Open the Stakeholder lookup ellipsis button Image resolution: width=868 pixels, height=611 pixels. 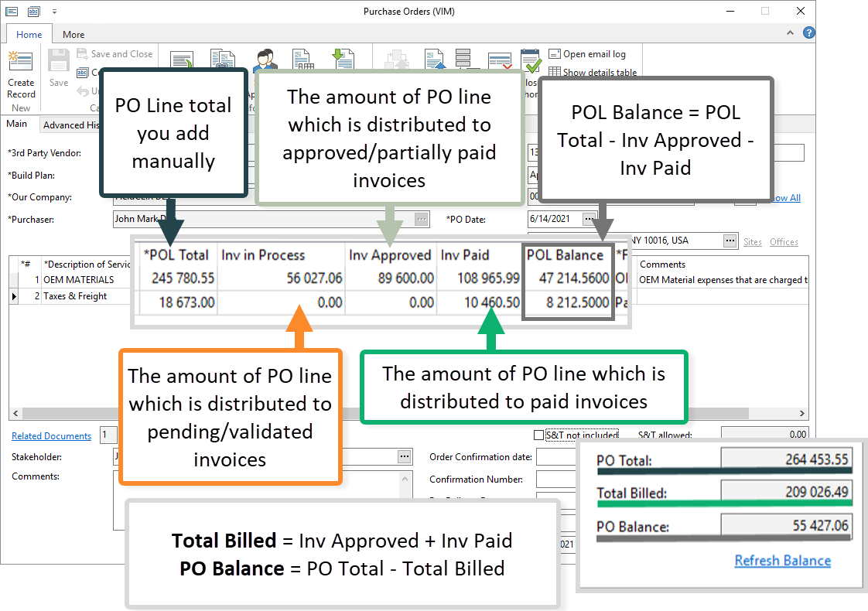[405, 456]
